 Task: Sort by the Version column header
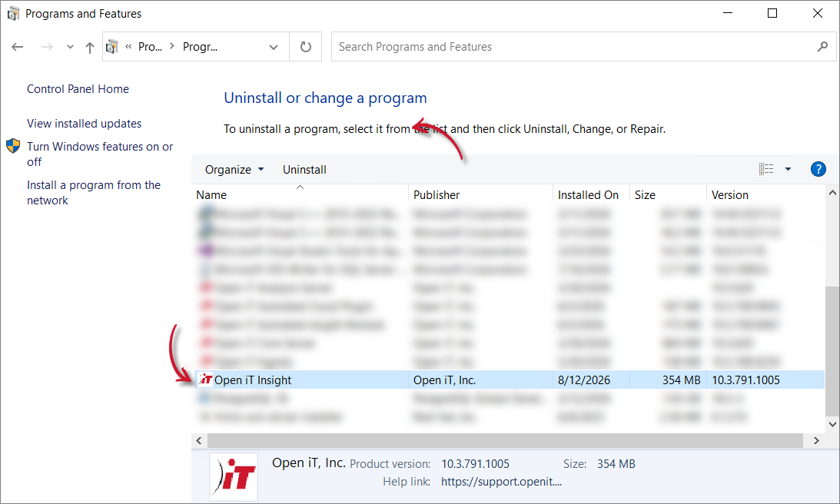pyautogui.click(x=766, y=195)
